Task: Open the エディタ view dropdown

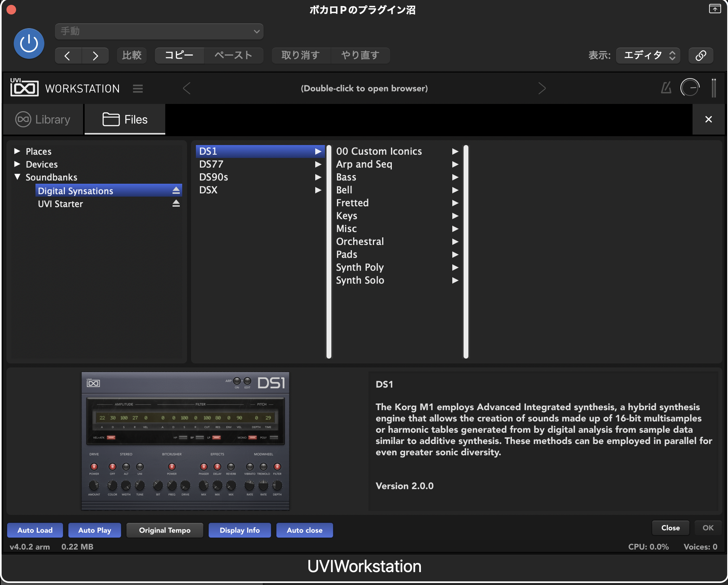Action: pyautogui.click(x=648, y=55)
